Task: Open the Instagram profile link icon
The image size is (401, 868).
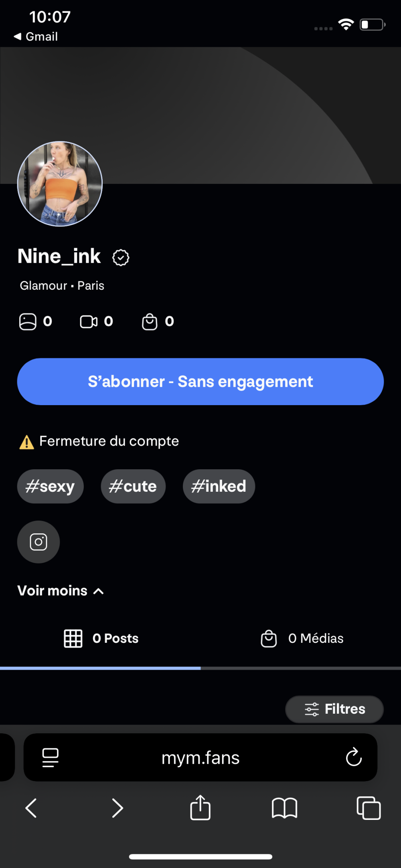Action: point(38,542)
